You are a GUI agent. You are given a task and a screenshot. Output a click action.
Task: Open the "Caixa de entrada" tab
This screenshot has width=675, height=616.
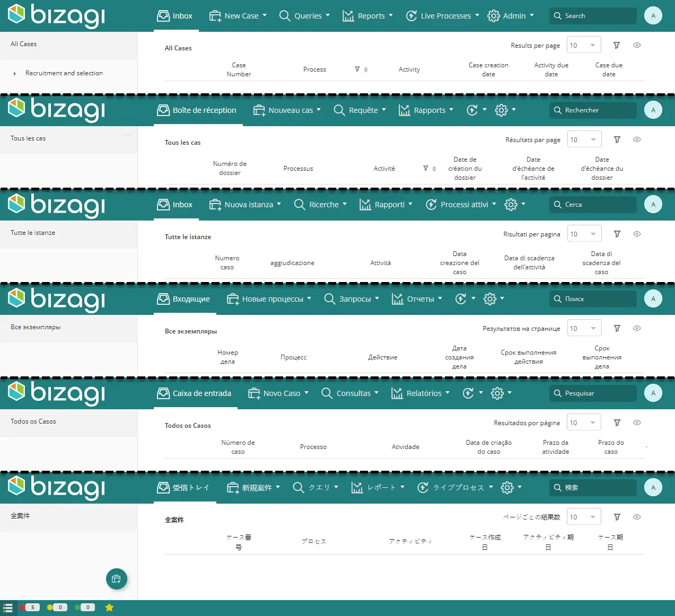click(196, 393)
